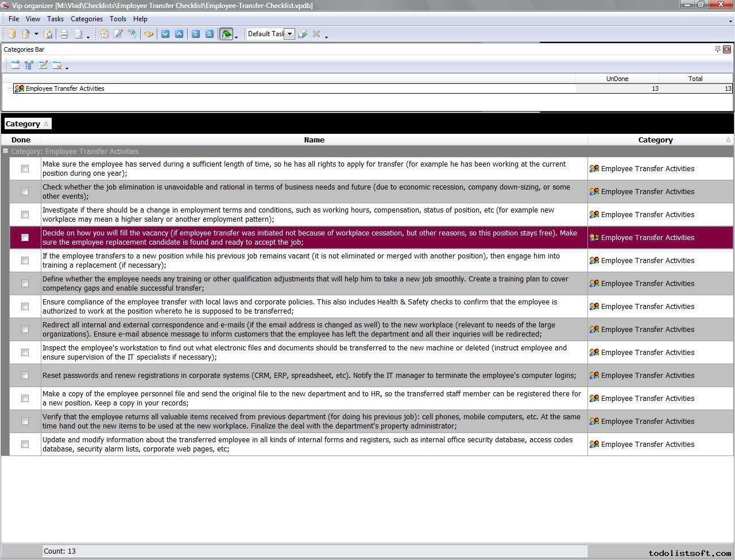Click the double up arrow move icon

[x=209, y=34]
